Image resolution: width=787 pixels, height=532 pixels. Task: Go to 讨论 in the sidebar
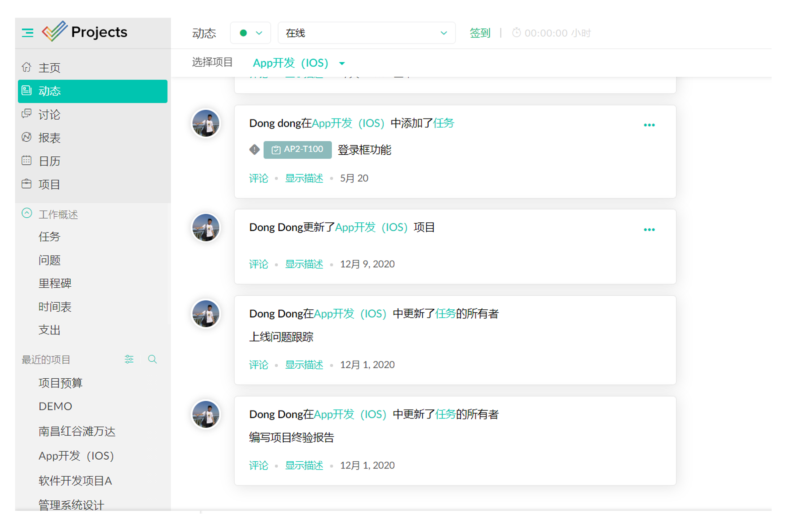point(49,115)
